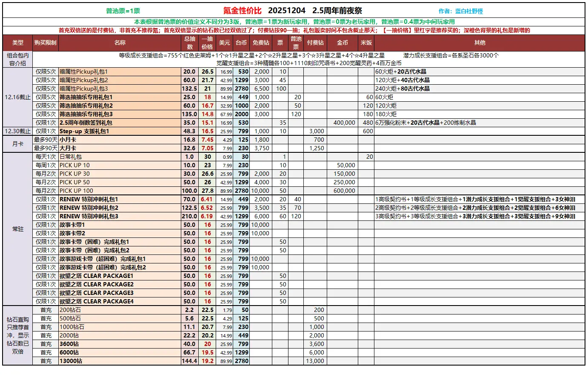This screenshot has width=588, height=383.
Task: Click the Step-up 支援礼包1 cell
Action: 84,131
